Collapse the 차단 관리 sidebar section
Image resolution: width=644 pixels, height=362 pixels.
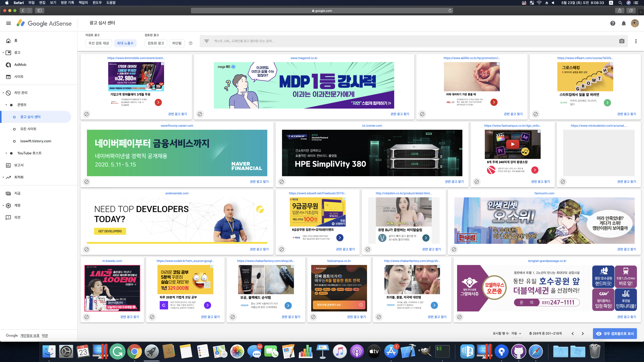click(3, 93)
